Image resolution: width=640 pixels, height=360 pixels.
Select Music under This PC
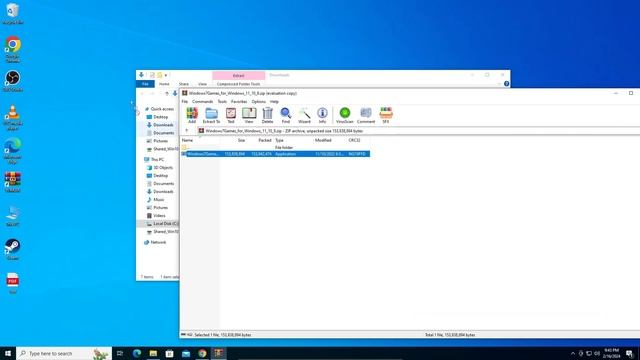point(158,200)
